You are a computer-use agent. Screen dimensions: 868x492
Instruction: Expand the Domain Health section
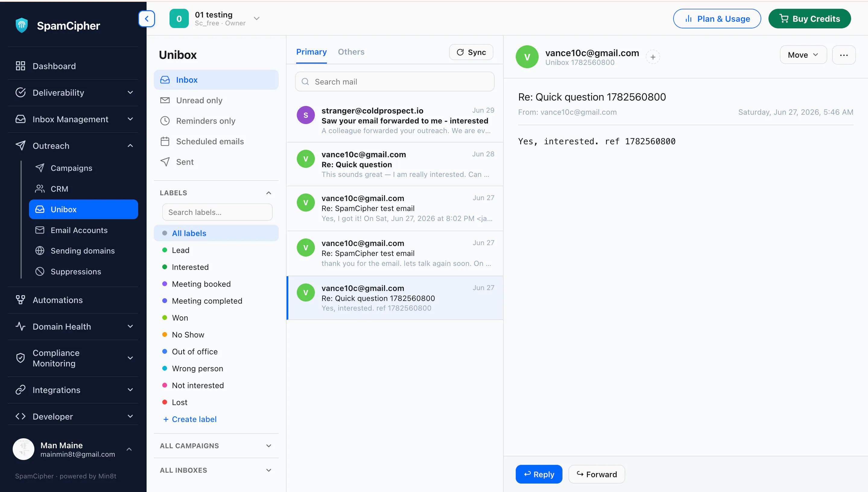coord(73,327)
